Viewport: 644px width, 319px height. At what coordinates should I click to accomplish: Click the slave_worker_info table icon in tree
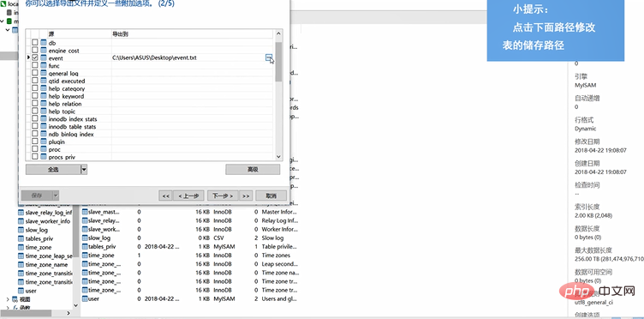point(21,221)
